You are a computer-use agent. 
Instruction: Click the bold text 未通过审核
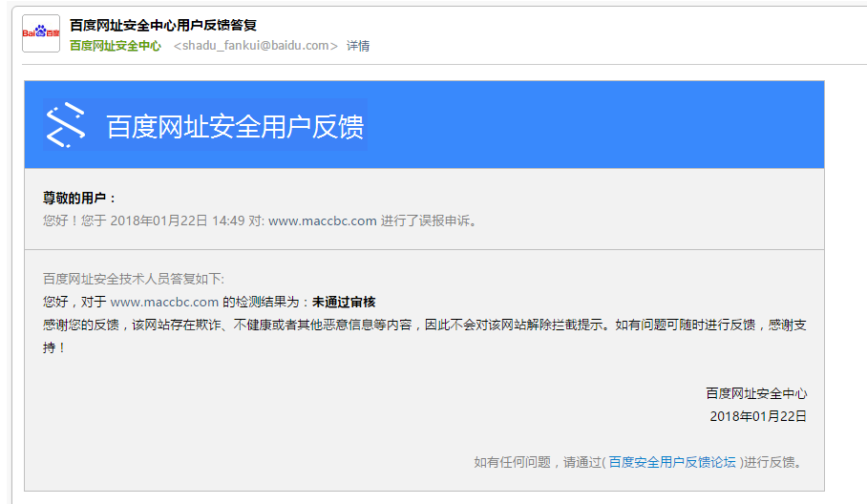coord(344,303)
